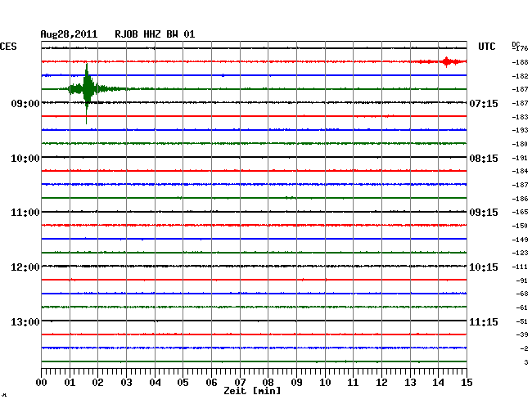Click the DC offset value -188
The width and height of the screenshot is (532, 404).
tap(520, 62)
